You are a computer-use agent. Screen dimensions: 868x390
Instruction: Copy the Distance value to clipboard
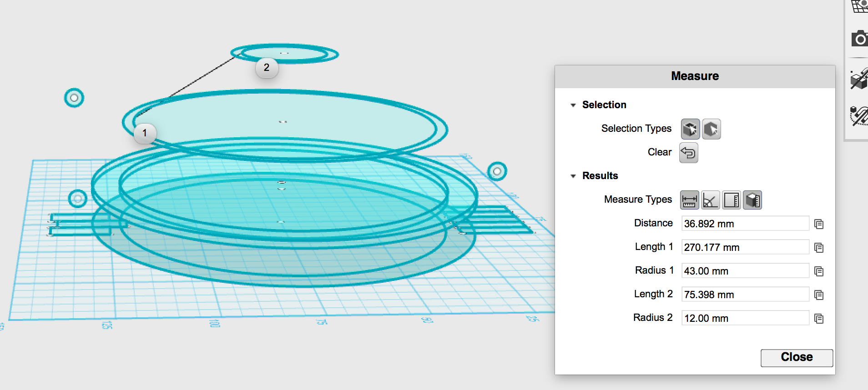[819, 224]
